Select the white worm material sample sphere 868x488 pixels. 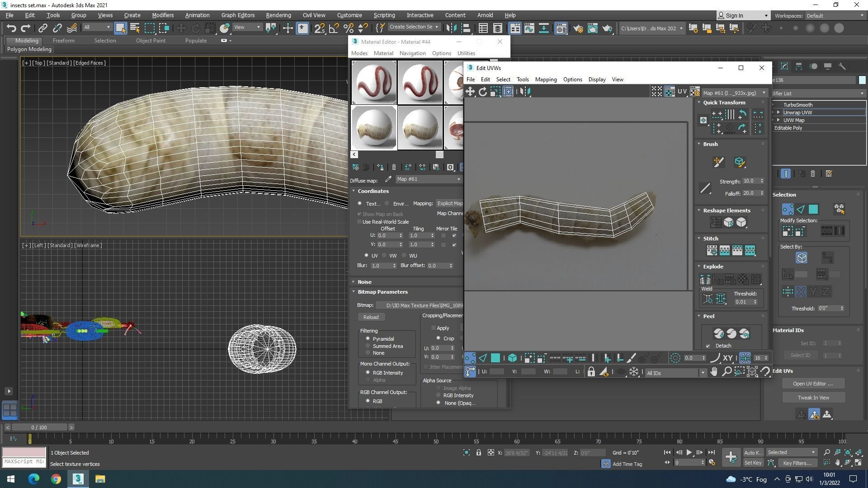pyautogui.click(x=374, y=127)
